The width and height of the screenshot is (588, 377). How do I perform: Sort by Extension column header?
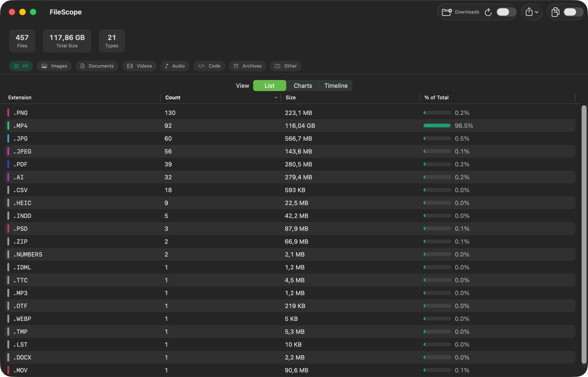pyautogui.click(x=20, y=97)
